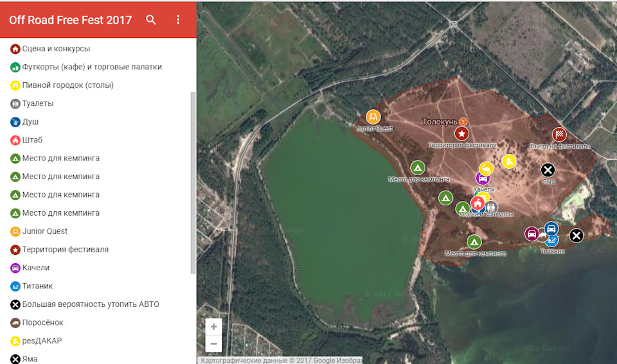Viewport: 617px width, 364px height.
Task: Click the black X map marker labeled Яма
Action: click(x=548, y=170)
